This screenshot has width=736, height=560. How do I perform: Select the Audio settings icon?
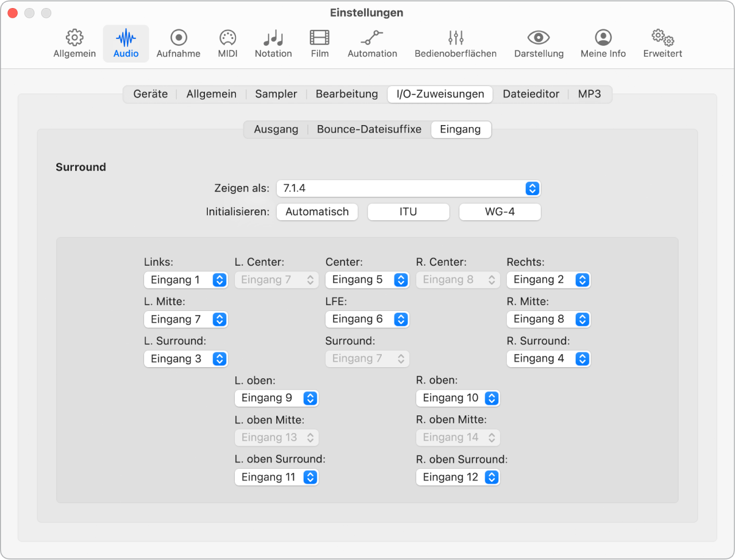[126, 43]
